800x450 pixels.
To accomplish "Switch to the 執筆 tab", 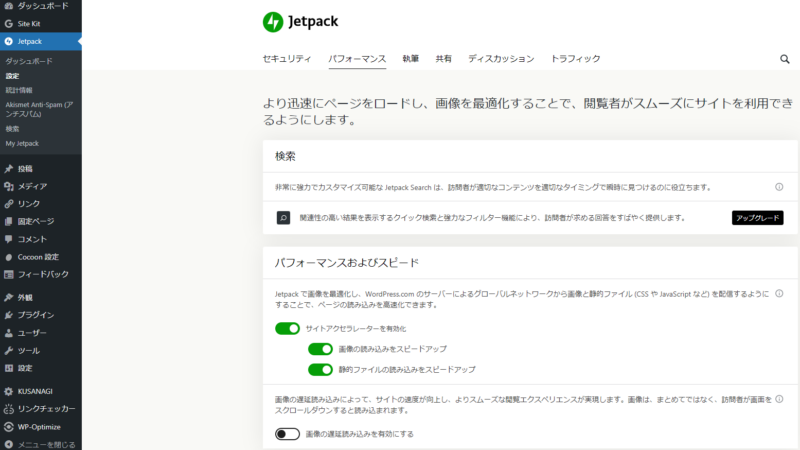I will pyautogui.click(x=411, y=59).
